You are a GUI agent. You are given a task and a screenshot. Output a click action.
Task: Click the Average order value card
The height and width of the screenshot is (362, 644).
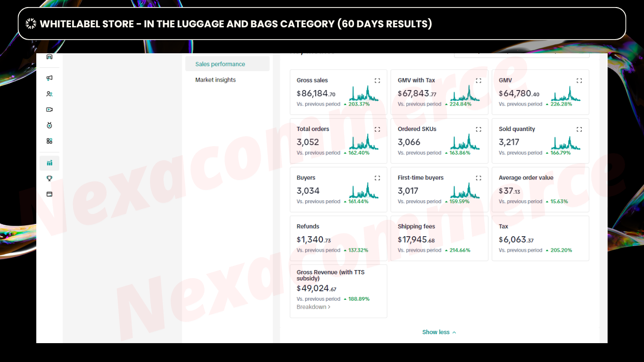[x=540, y=189]
